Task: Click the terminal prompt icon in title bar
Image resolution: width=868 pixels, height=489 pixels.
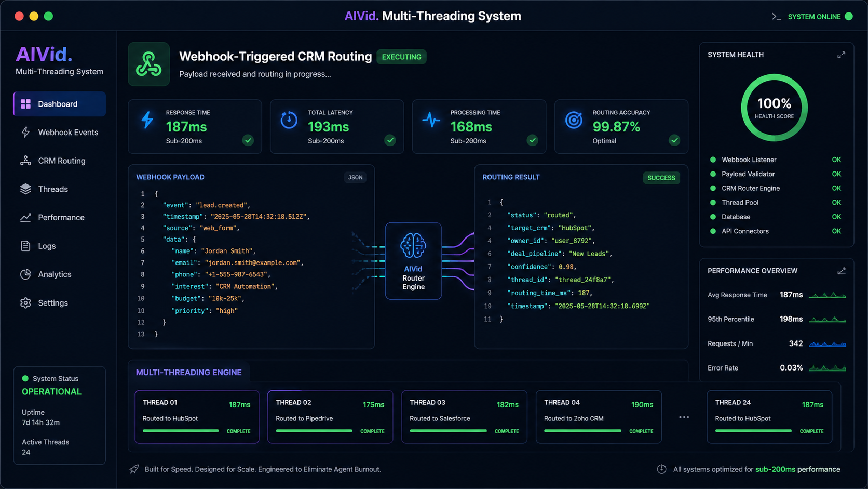Action: (776, 17)
